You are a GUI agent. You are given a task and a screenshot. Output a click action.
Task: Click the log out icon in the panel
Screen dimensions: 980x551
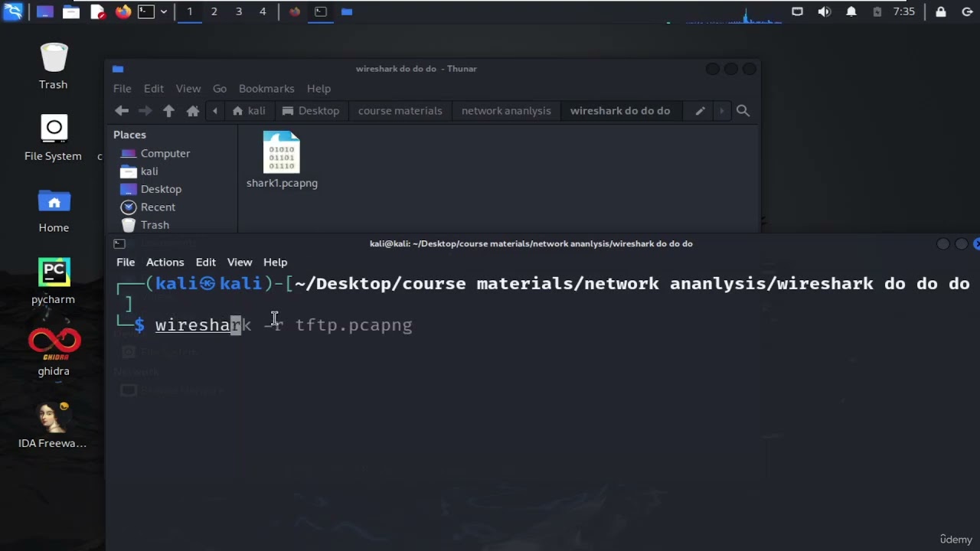tap(967, 11)
